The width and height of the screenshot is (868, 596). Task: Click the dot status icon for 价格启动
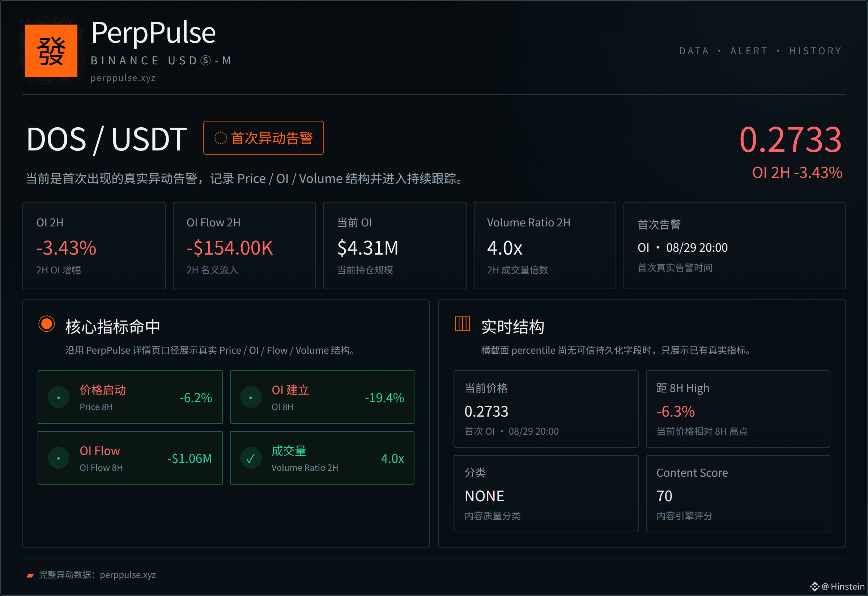[x=59, y=397]
